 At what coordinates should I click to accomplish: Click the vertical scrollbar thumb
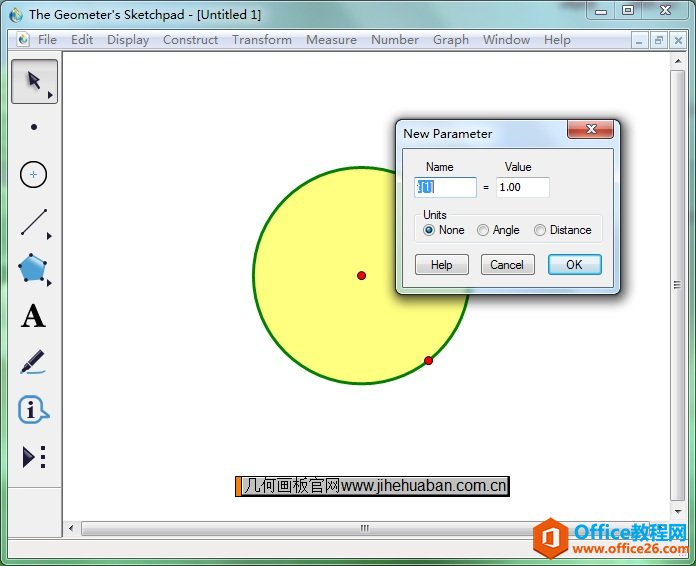[677, 285]
